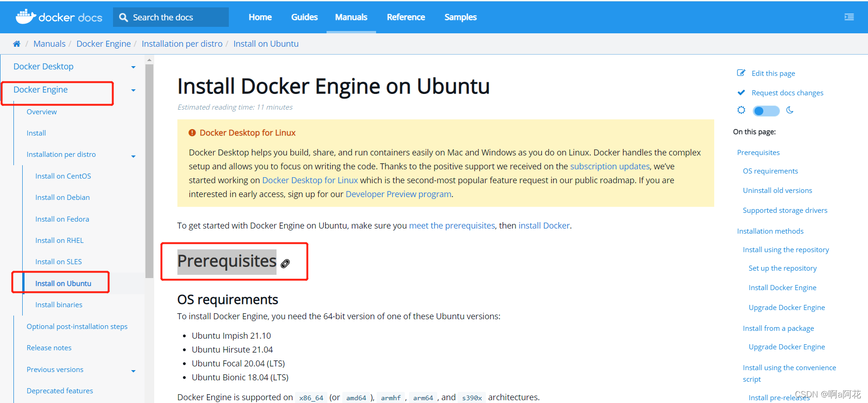Click Docker Desktop for Linux inline link

[310, 180]
